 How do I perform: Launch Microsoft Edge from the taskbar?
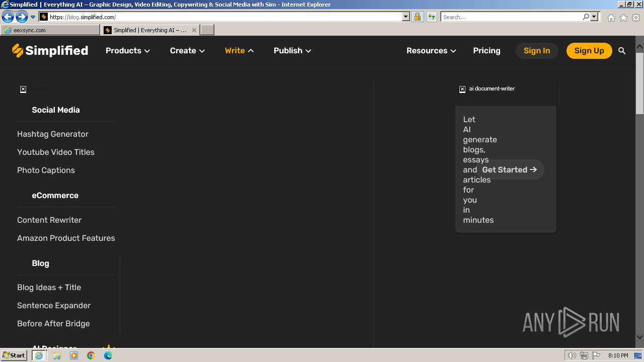point(108,355)
